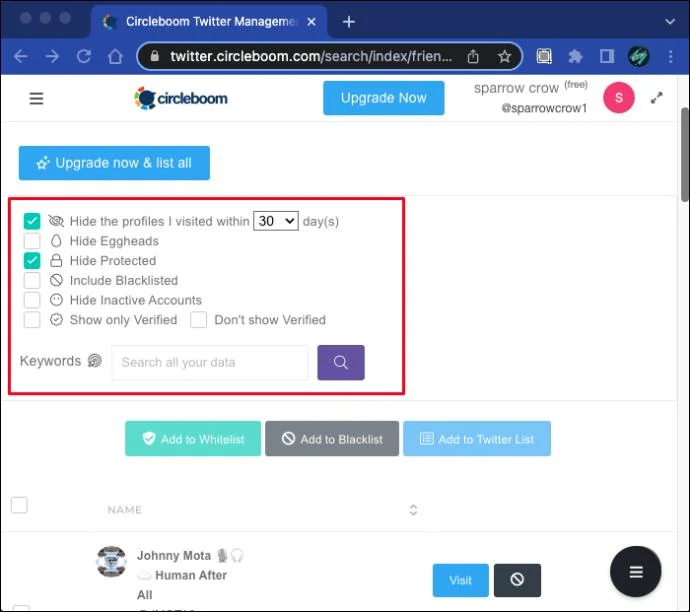Image resolution: width=690 pixels, height=612 pixels.
Task: Open the 30 day(s) dropdown
Action: click(276, 221)
